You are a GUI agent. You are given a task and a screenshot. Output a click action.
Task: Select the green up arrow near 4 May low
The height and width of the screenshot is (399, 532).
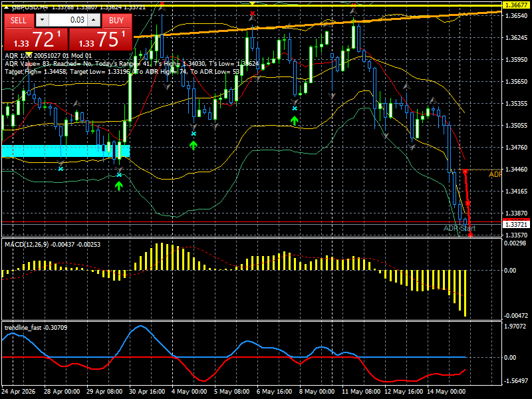pyautogui.click(x=194, y=146)
